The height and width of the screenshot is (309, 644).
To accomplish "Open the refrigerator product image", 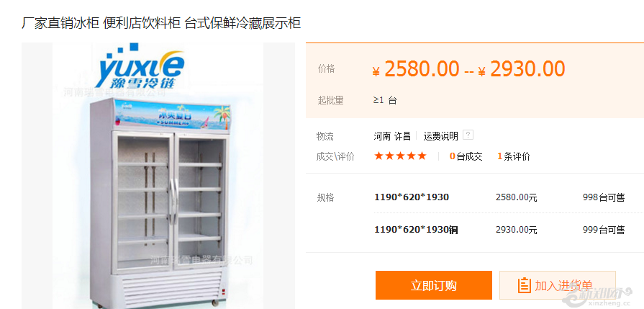I will point(158,176).
